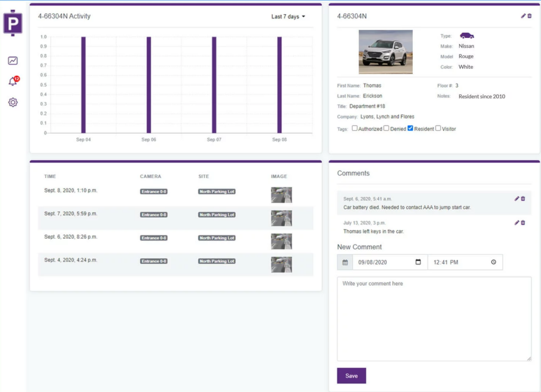Viewport: 541px width, 392px height.
Task: Click the IMAGE column header
Action: (279, 176)
